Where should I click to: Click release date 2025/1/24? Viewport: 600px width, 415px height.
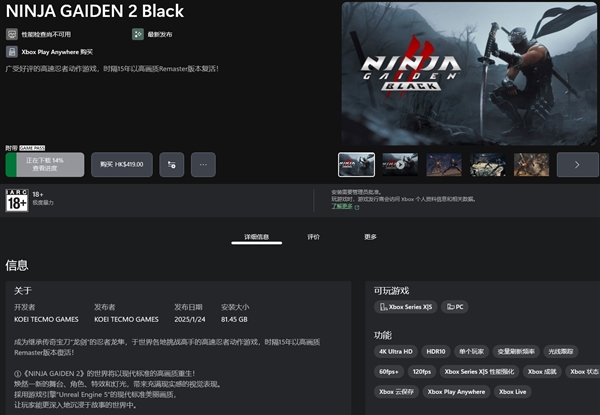[190, 319]
